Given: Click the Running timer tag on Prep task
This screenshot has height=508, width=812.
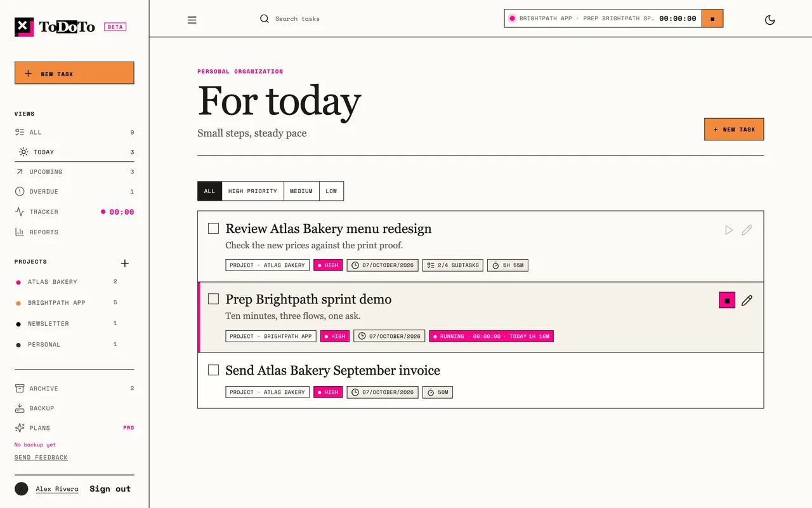Looking at the screenshot, I should [x=491, y=336].
